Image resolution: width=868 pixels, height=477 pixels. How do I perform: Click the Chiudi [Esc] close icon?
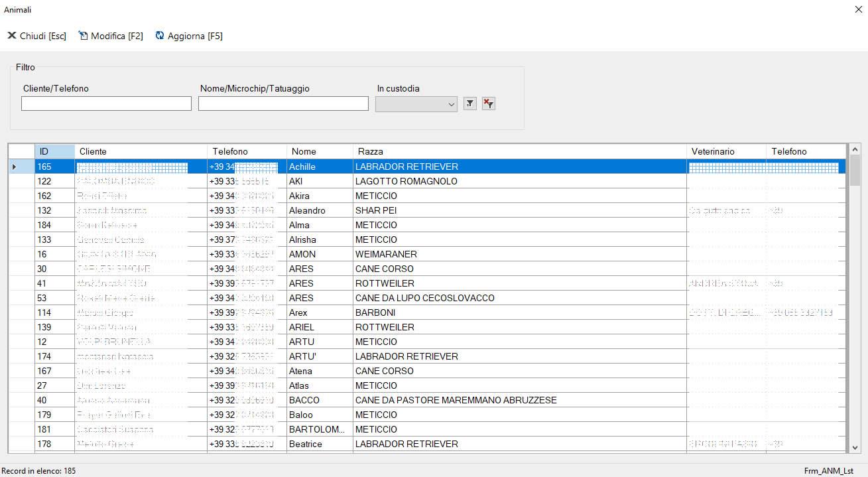tap(11, 36)
